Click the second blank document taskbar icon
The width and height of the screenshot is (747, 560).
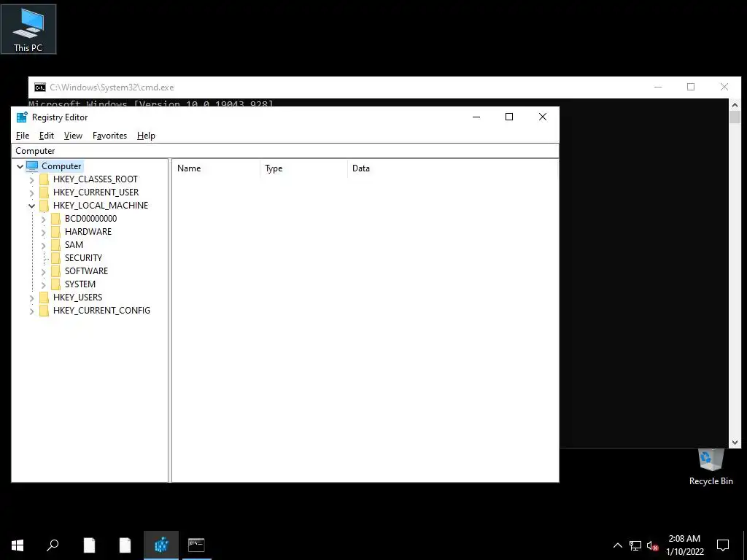[125, 545]
